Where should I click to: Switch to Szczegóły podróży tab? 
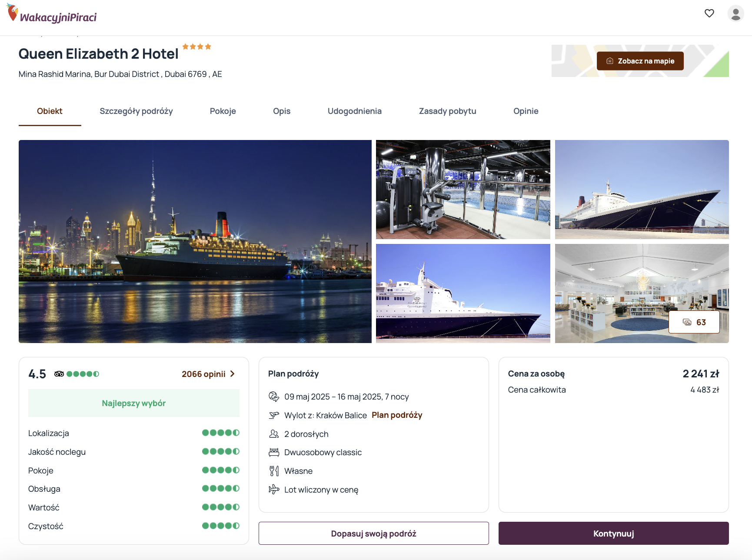click(x=136, y=111)
